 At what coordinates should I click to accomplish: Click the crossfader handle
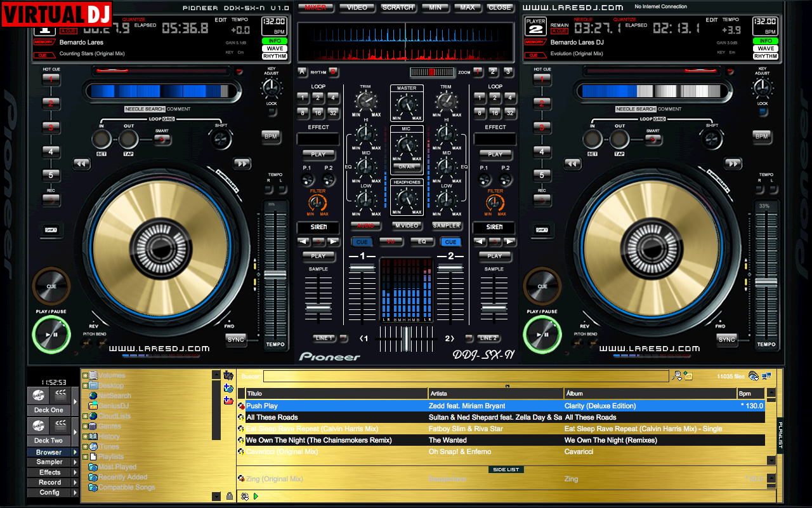(x=406, y=340)
